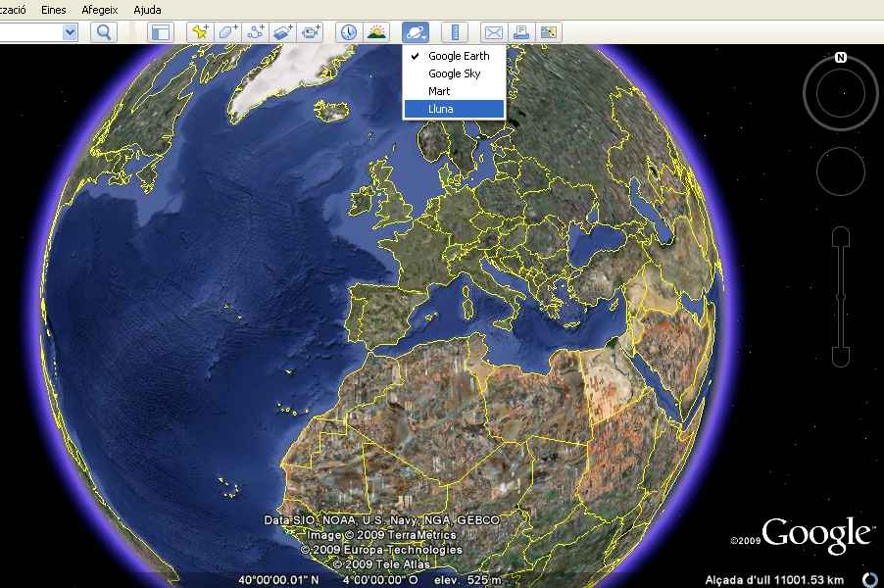Viewport: 884px width, 588px height.
Task: Click the zoom slider track
Action: click(840, 297)
